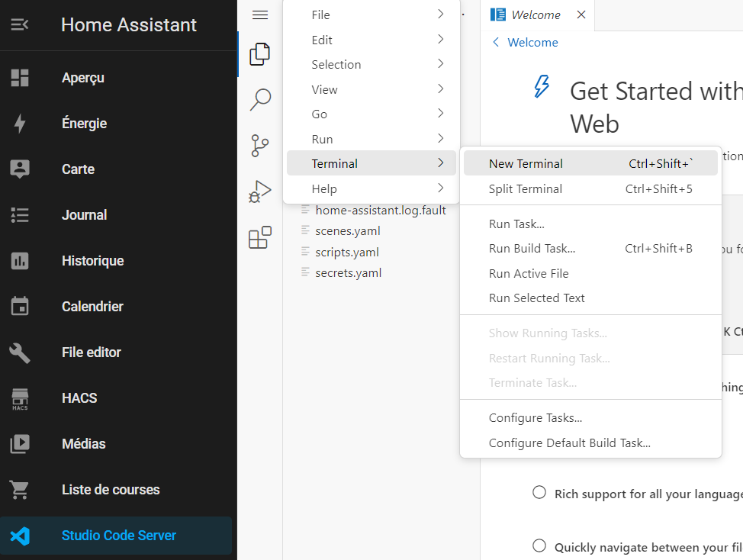The width and height of the screenshot is (743, 560).
Task: Open the Médias play icon
Action: (20, 444)
